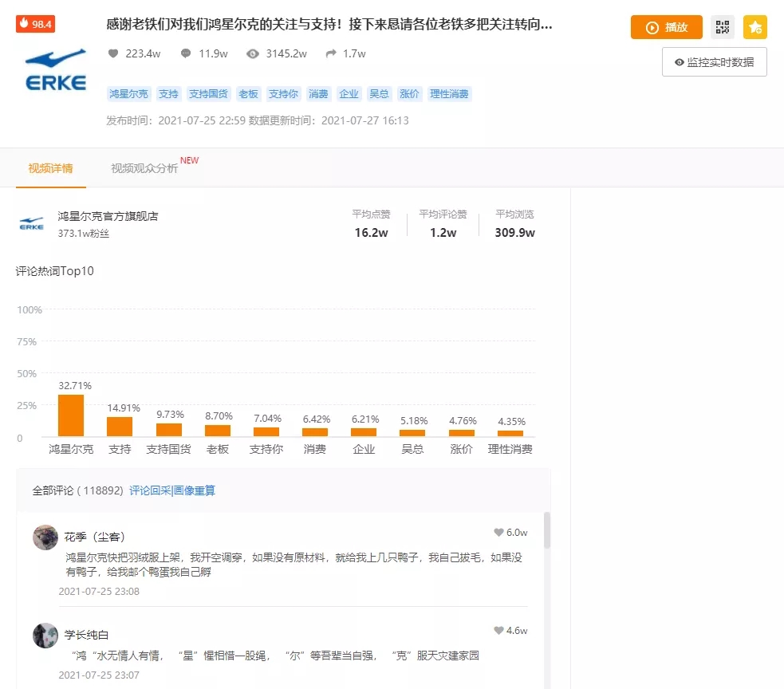Open 鸿星尔克官方旗舰店 account name
The height and width of the screenshot is (689, 784).
[108, 216]
